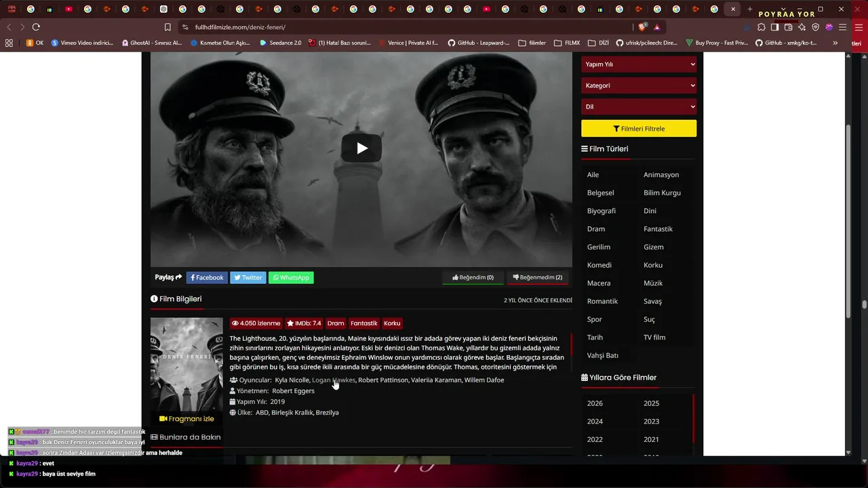Viewport: 868px width, 488px height.
Task: Open the Korku genre in sidebar list
Action: point(653,265)
